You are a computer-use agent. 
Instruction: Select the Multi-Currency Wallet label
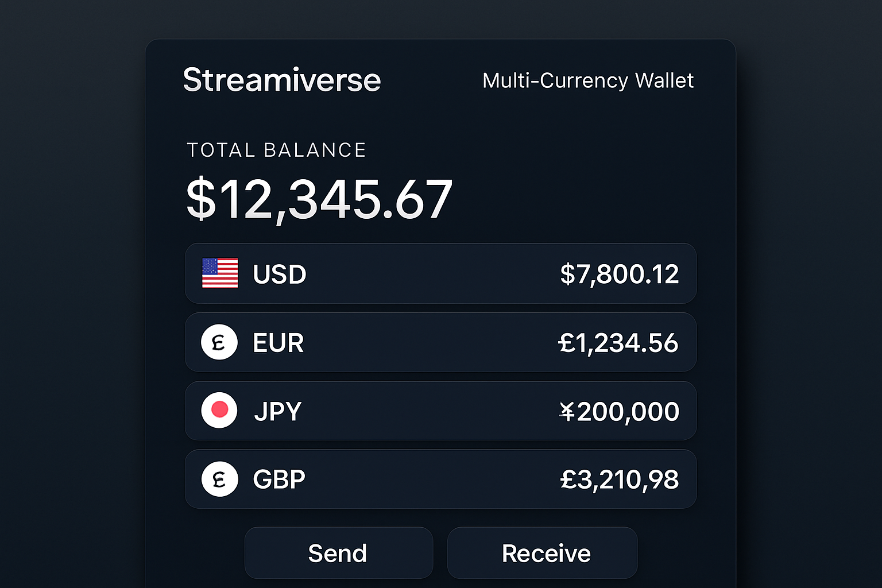point(587,80)
